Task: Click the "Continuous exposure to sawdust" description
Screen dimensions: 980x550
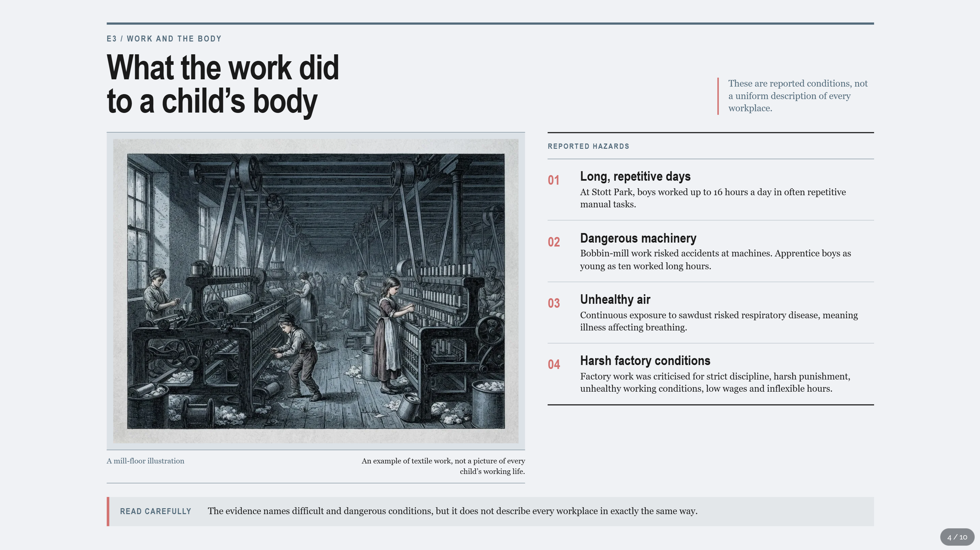Action: coord(719,321)
